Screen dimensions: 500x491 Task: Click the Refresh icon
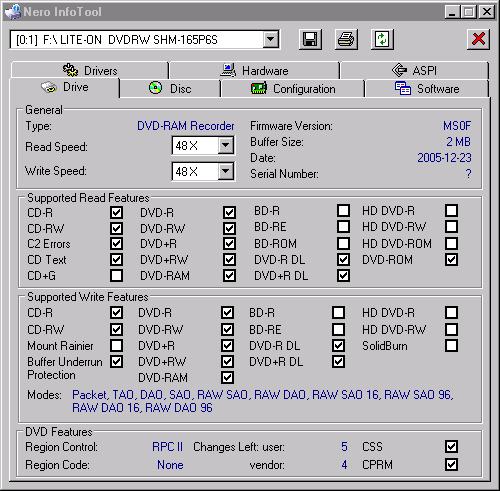(x=382, y=39)
